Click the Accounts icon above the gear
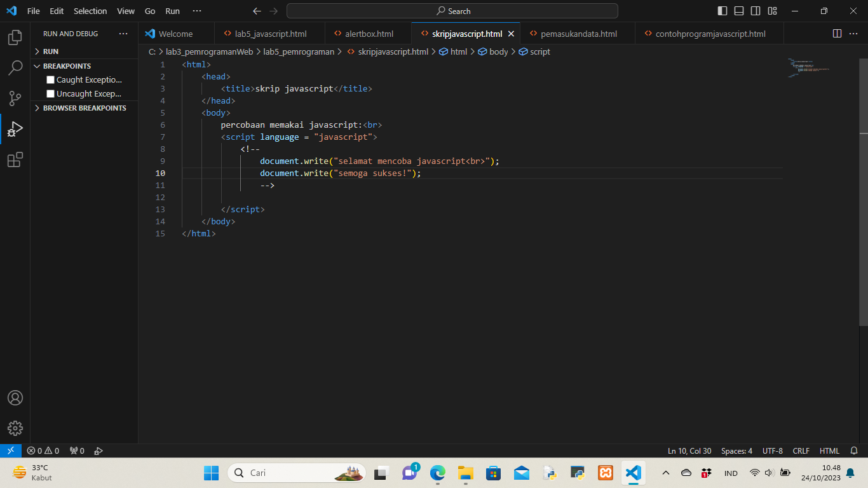The width and height of the screenshot is (868, 488). coord(14,398)
